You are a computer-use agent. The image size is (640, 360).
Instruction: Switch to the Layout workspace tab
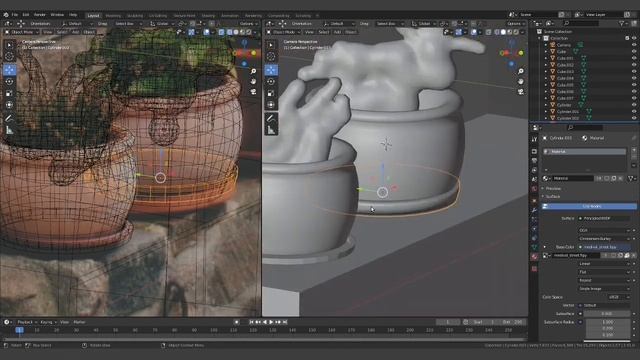click(93, 16)
